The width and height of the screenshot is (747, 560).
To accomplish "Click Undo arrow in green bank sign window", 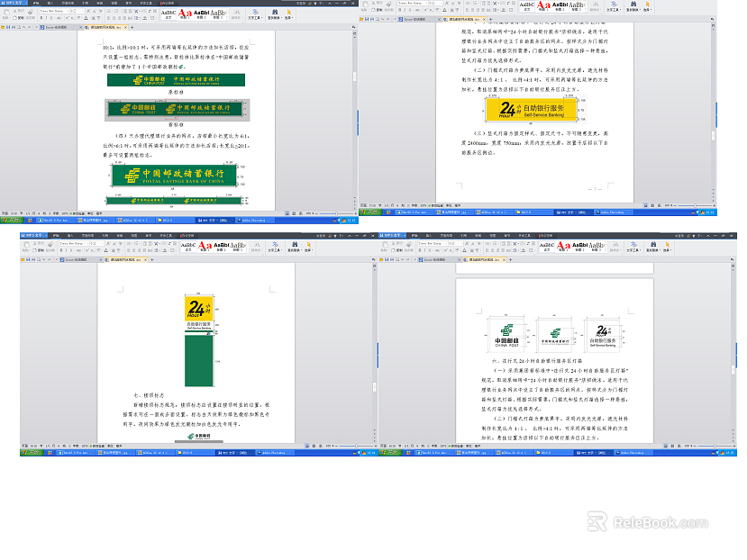I will click(x=23, y=27).
